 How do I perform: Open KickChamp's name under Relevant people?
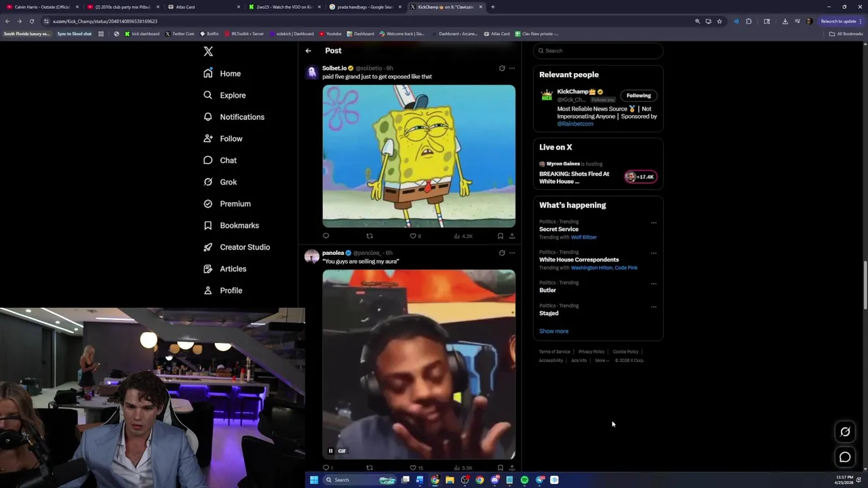(576, 91)
